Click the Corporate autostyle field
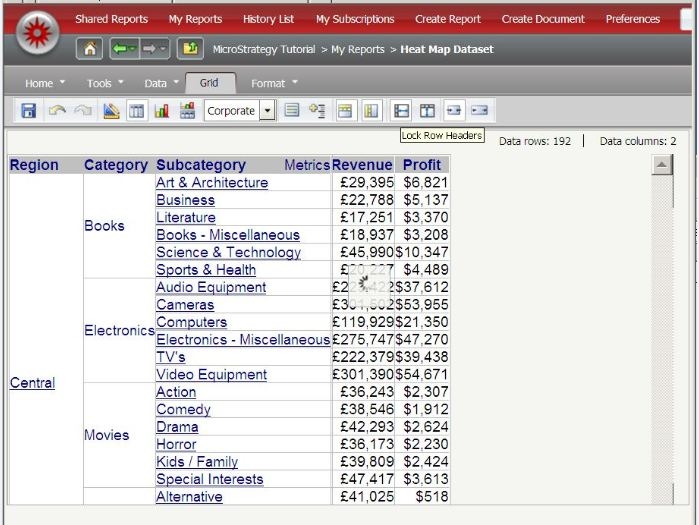The height and width of the screenshot is (525, 699). point(232,111)
